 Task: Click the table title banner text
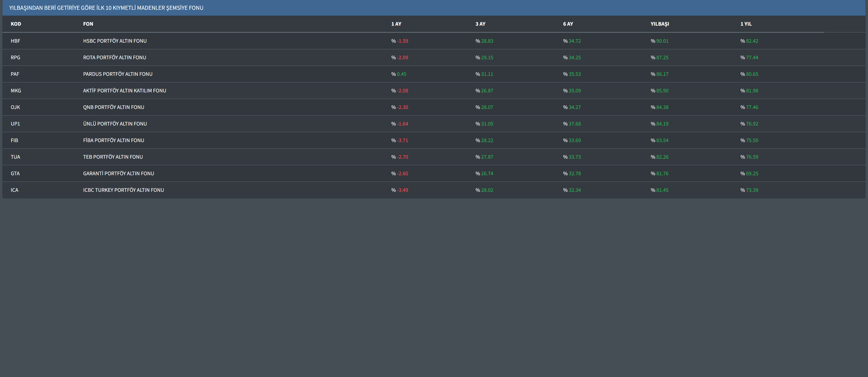(106, 8)
